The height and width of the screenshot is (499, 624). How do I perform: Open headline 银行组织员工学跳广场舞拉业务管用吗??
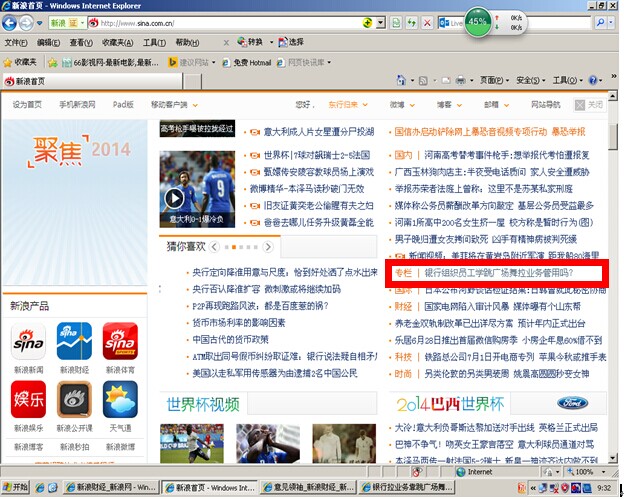tap(499, 273)
